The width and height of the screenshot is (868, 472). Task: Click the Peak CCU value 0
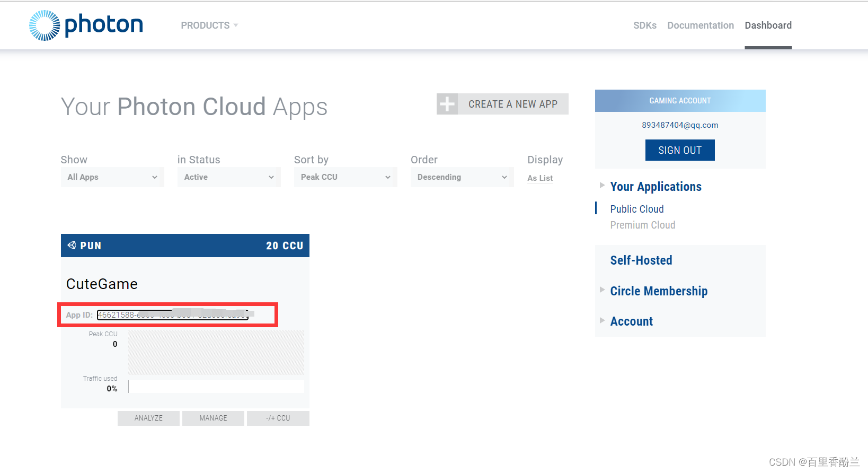coord(115,344)
